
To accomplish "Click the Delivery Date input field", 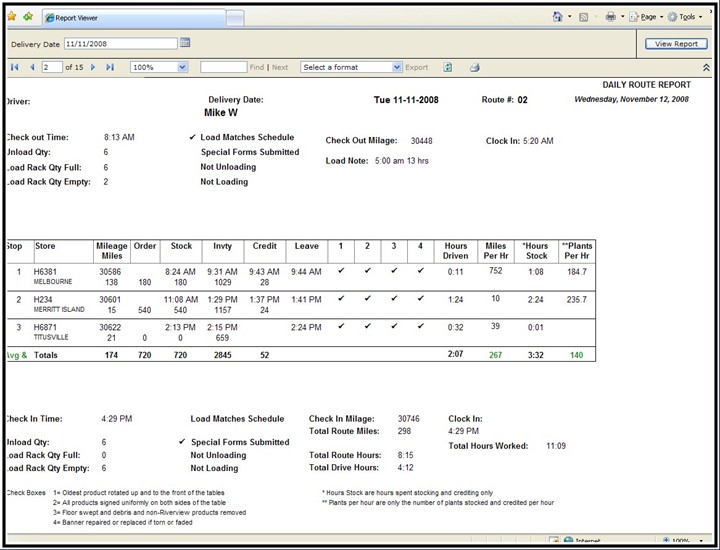I will [120, 44].
